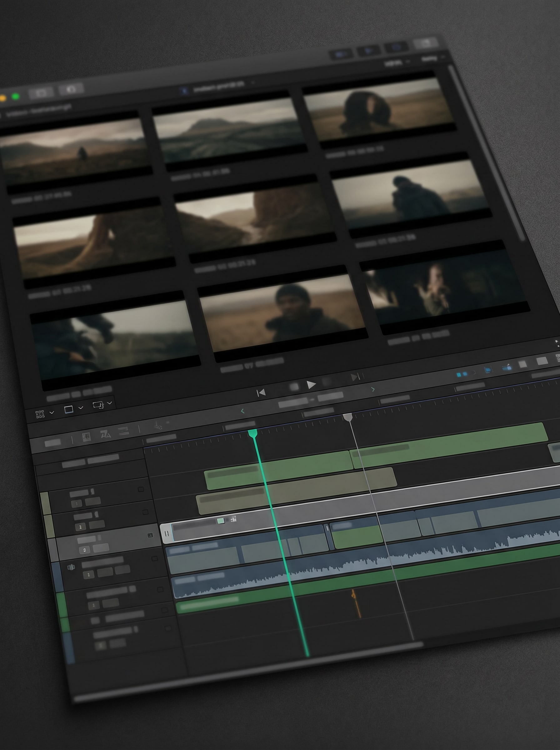Toggle checkbox on olive track numbered 1
The image size is (560, 750).
(x=141, y=489)
